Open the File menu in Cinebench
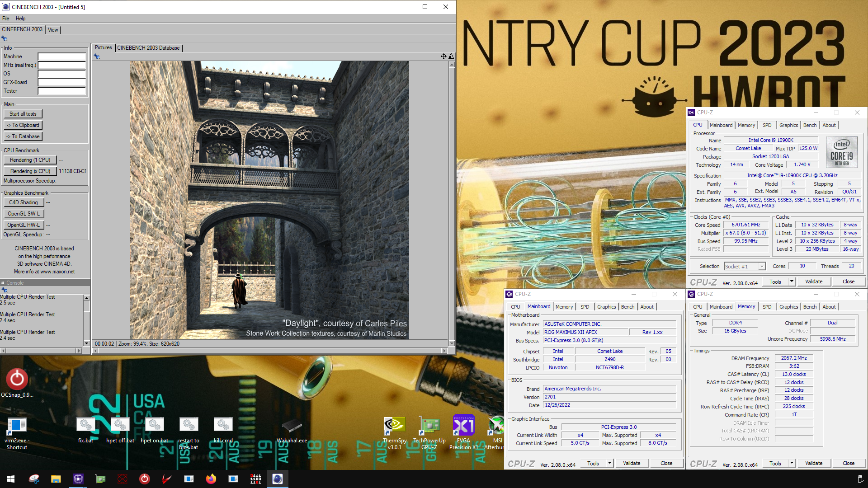Viewport: 868px width, 488px height. (6, 19)
